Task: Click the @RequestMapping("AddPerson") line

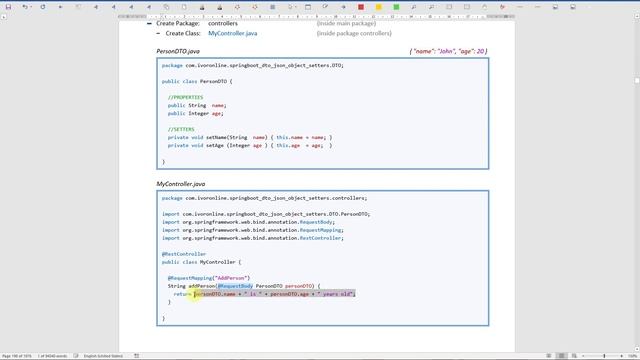Action: coord(209,278)
